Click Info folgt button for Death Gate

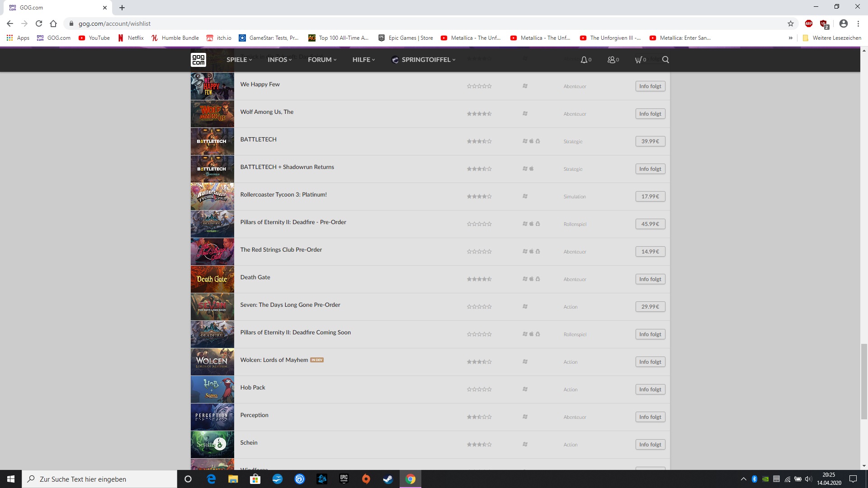coord(650,279)
